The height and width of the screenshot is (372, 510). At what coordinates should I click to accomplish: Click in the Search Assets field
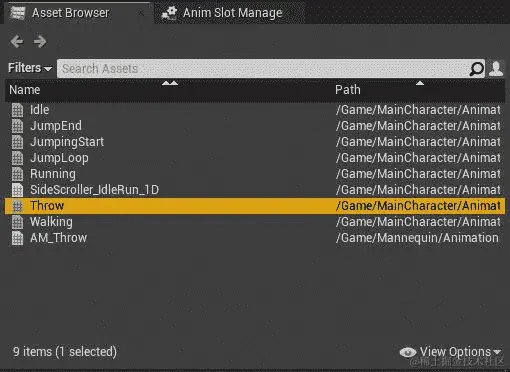pos(263,69)
